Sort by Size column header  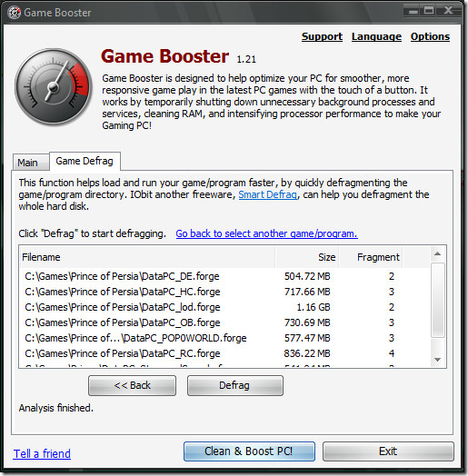click(x=307, y=257)
